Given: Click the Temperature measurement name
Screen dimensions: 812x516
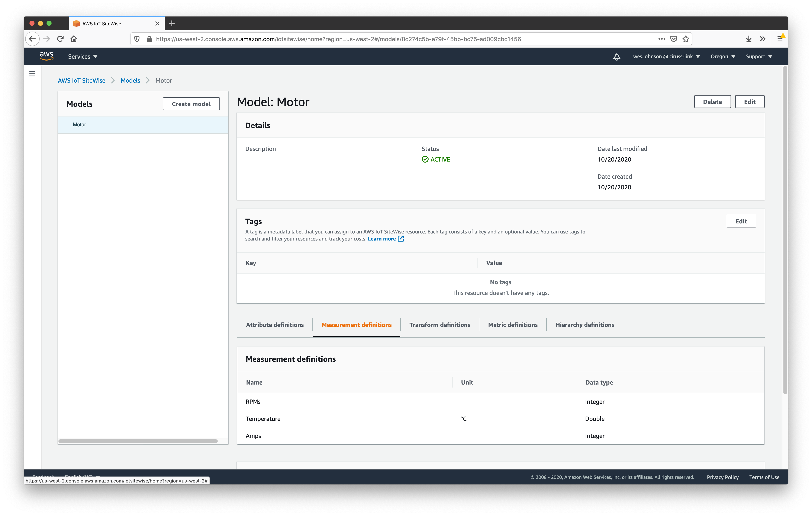Looking at the screenshot, I should point(263,418).
